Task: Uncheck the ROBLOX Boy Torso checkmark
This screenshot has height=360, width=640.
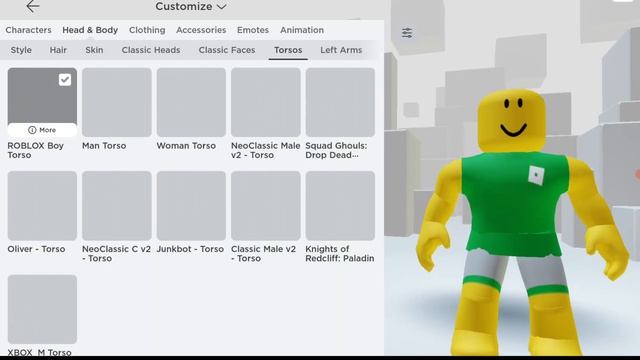Action: [x=65, y=80]
